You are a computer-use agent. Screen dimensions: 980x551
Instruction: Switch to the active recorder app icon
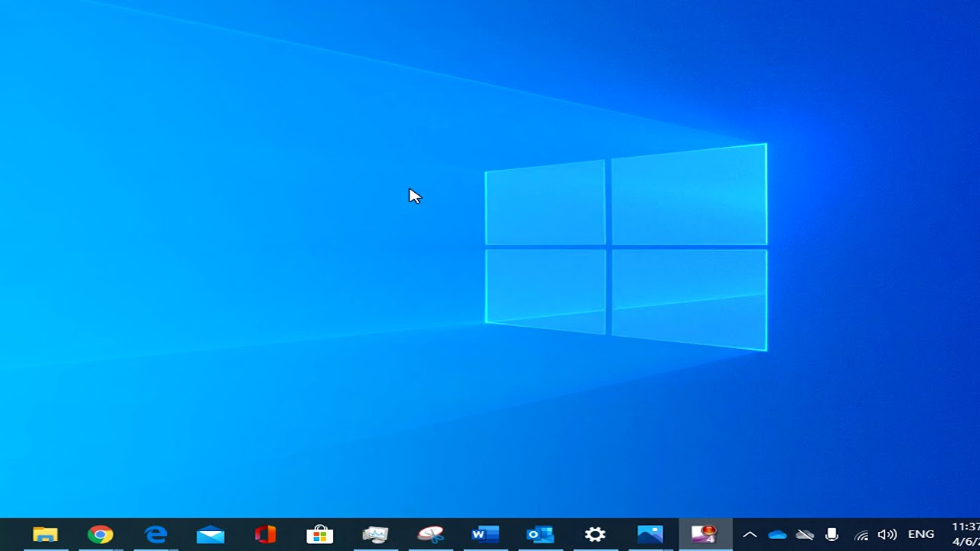click(x=705, y=534)
